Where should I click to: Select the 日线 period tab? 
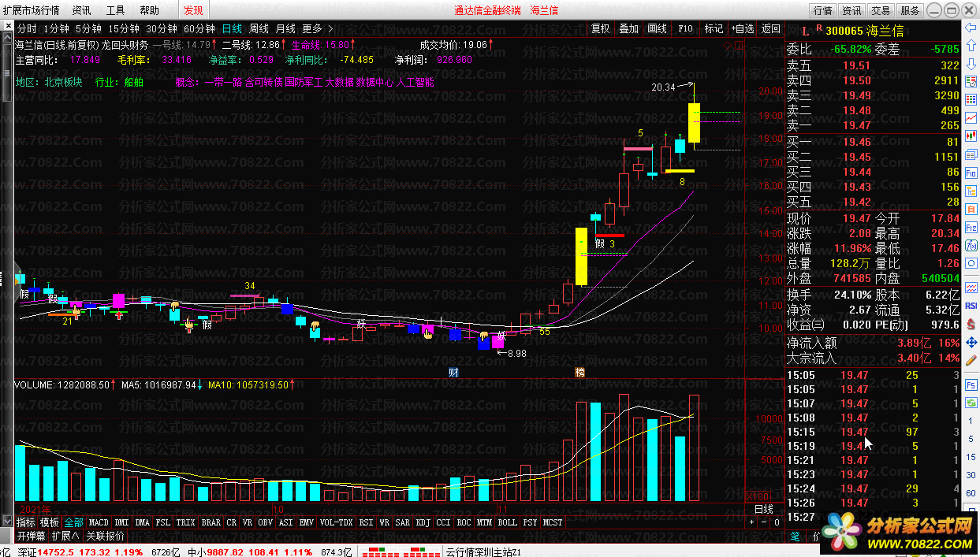[x=232, y=28]
